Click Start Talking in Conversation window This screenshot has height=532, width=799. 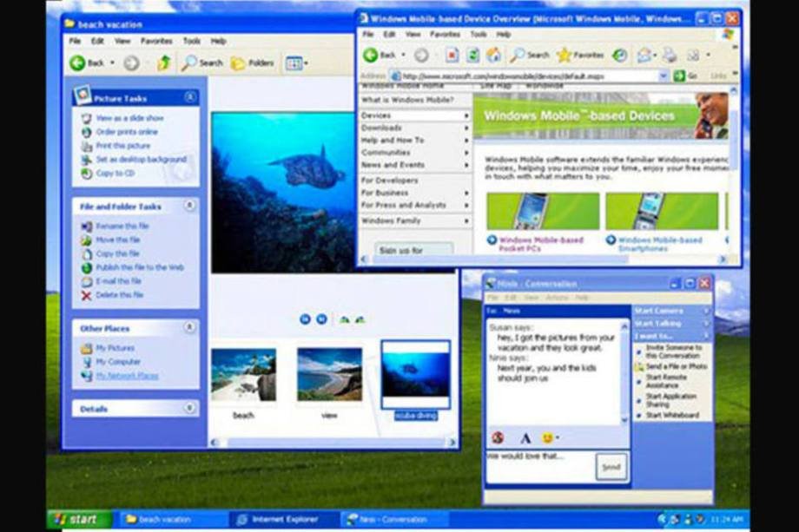point(672,323)
